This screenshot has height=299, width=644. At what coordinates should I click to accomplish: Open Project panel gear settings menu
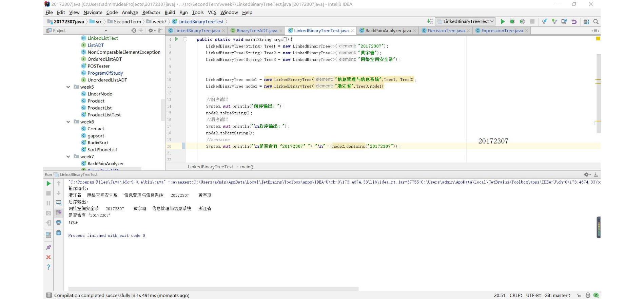(x=152, y=31)
